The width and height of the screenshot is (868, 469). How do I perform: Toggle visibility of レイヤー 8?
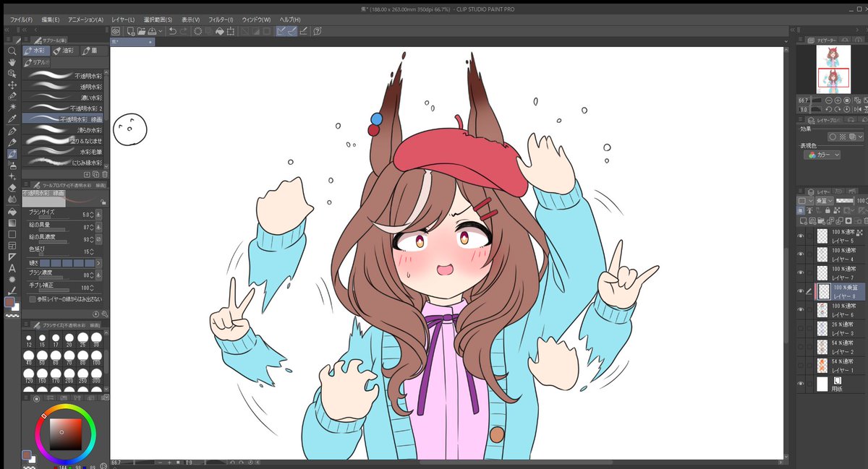(801, 291)
